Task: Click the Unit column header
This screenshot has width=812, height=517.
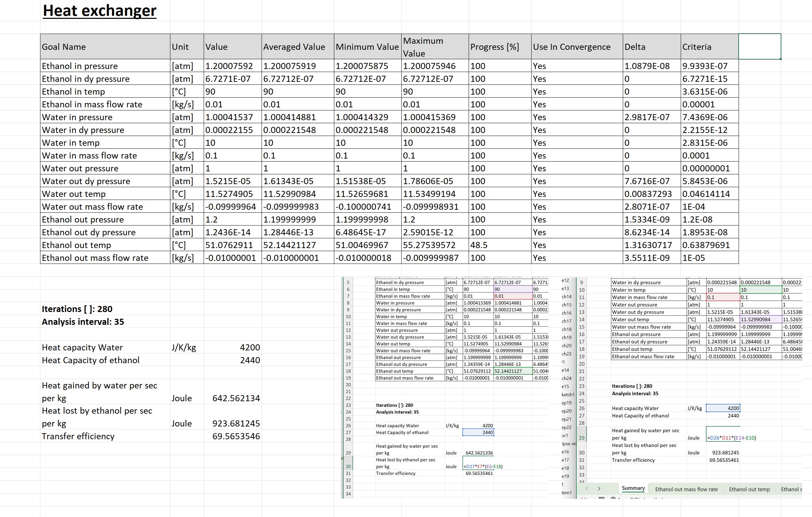Action: [x=187, y=46]
